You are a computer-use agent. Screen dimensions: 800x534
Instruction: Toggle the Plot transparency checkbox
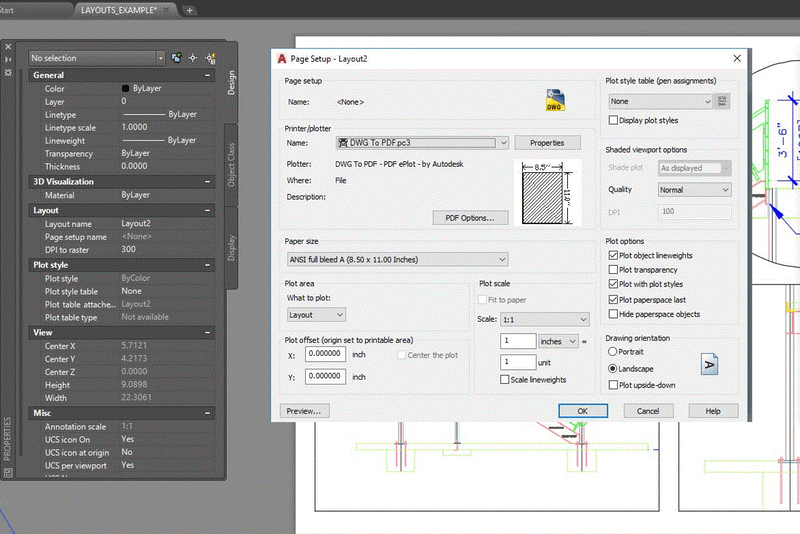tap(613, 270)
